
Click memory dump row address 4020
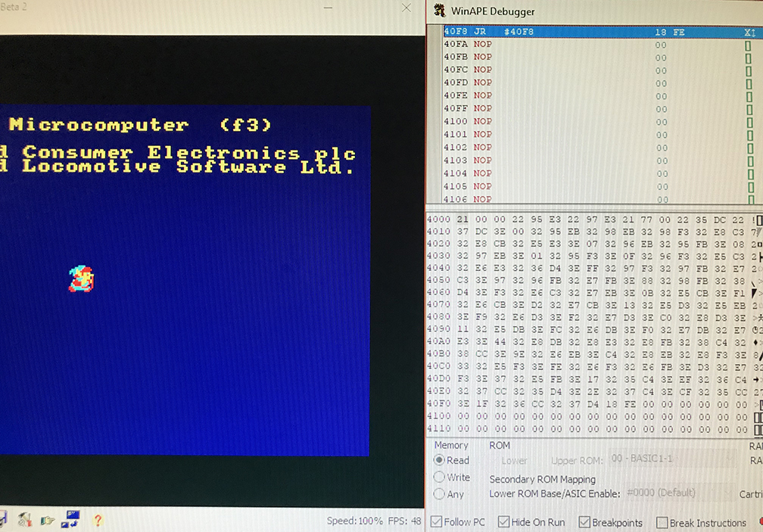pos(438,244)
